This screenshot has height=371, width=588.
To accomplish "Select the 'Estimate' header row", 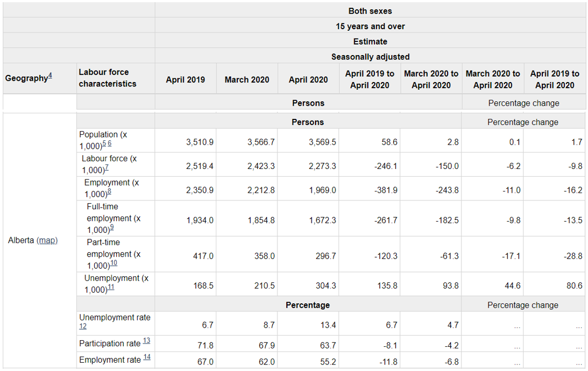I will click(x=370, y=41).
